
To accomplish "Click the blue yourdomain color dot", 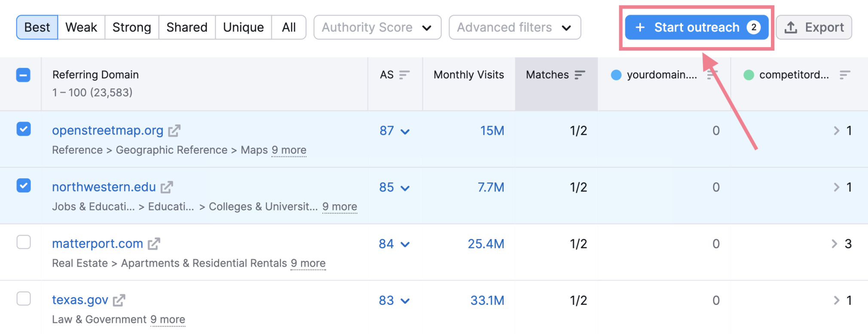I will 616,75.
